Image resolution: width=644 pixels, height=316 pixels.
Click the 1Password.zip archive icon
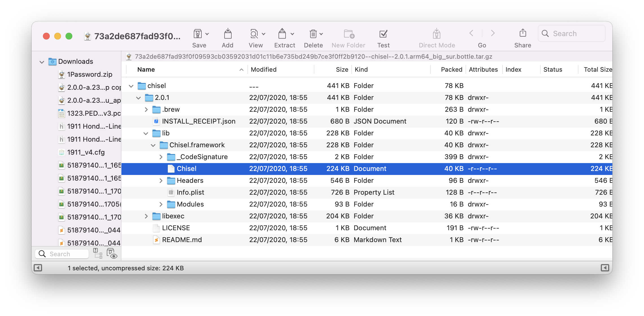coord(62,74)
